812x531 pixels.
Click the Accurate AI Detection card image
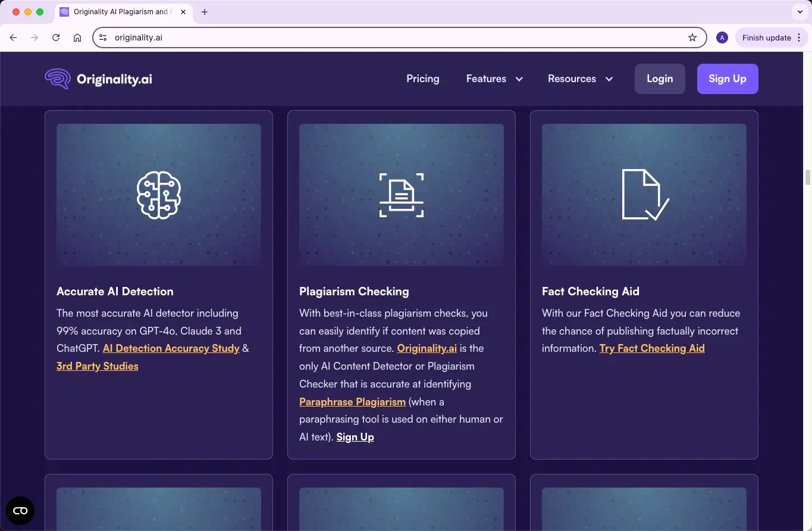[x=159, y=195]
